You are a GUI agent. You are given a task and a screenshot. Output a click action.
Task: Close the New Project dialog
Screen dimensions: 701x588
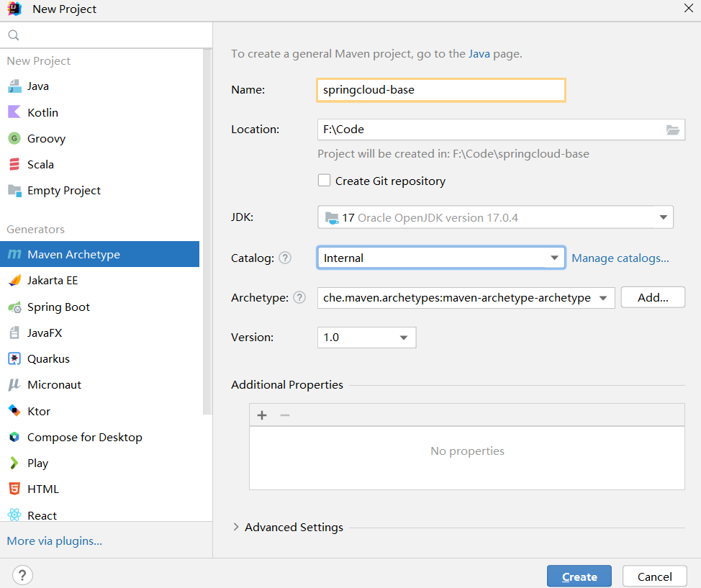pos(689,8)
